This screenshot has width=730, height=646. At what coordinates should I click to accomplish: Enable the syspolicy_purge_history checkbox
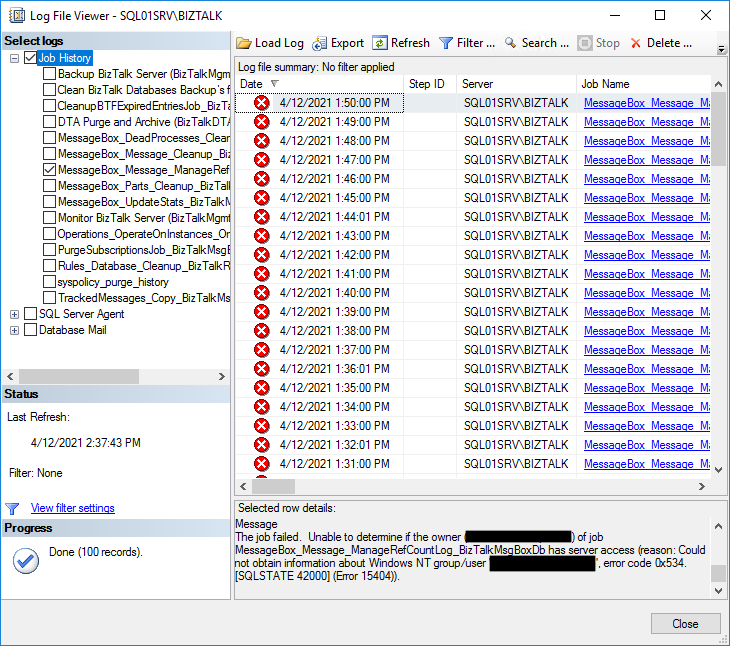pyautogui.click(x=49, y=282)
